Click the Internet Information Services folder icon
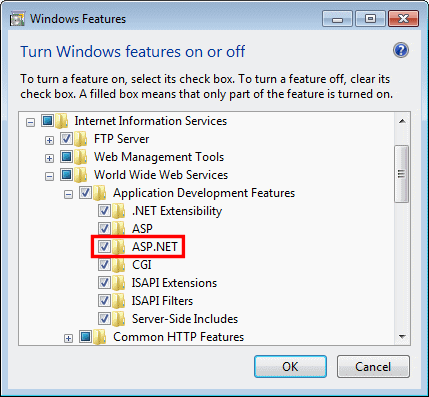 [x=62, y=121]
